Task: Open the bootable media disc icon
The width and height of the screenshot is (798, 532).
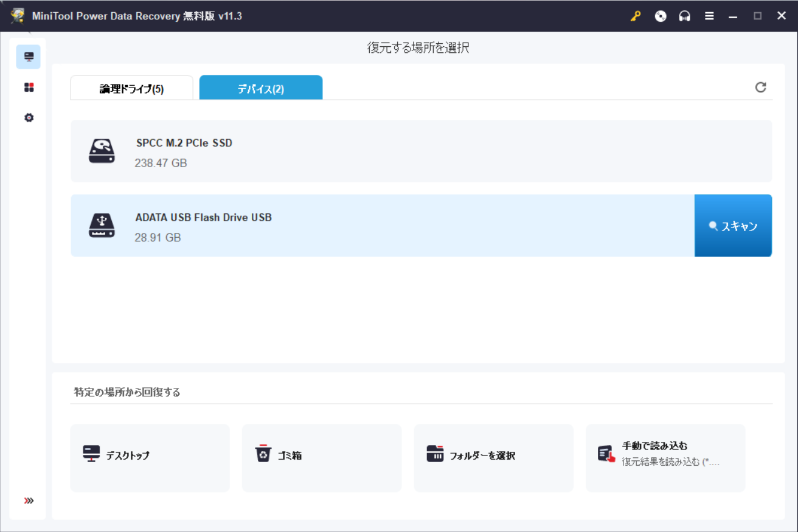Action: (661, 16)
